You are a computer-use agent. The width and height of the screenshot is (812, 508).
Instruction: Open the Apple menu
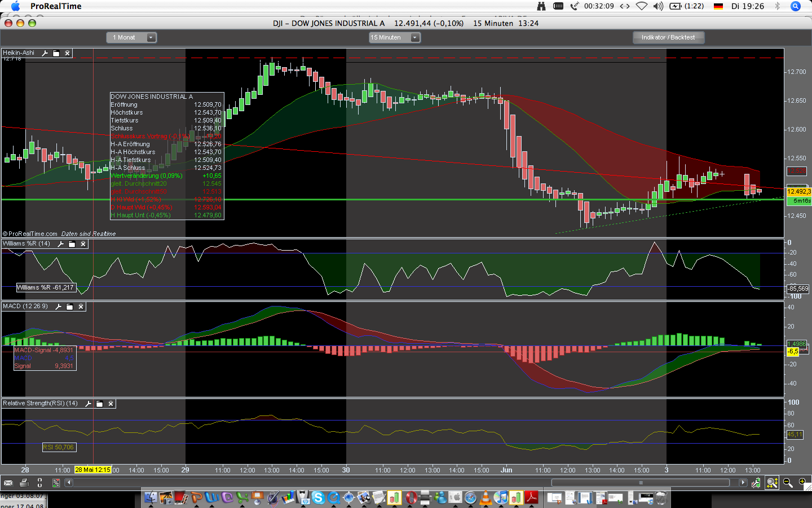click(15, 6)
